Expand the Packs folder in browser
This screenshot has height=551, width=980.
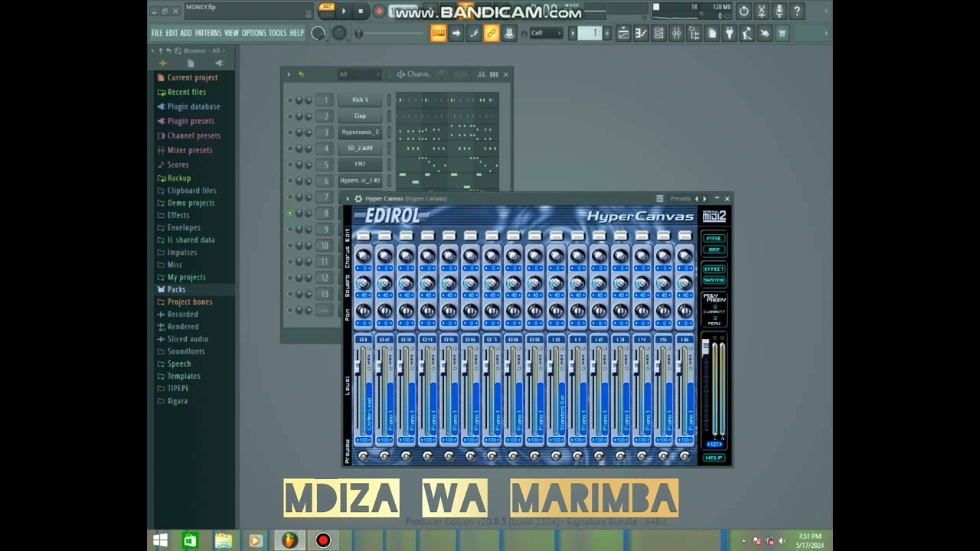(x=176, y=289)
